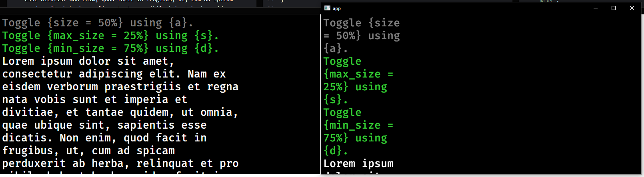644x177 pixels.
Task: Click the green "{s}." text in the app window
Action: [336, 99]
